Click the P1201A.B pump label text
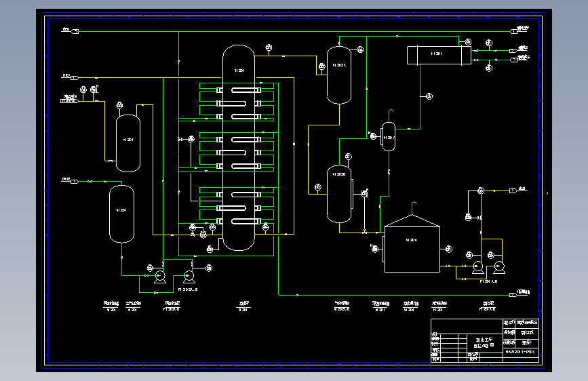Viewport: 588px width, 381px height. pyautogui.click(x=488, y=281)
